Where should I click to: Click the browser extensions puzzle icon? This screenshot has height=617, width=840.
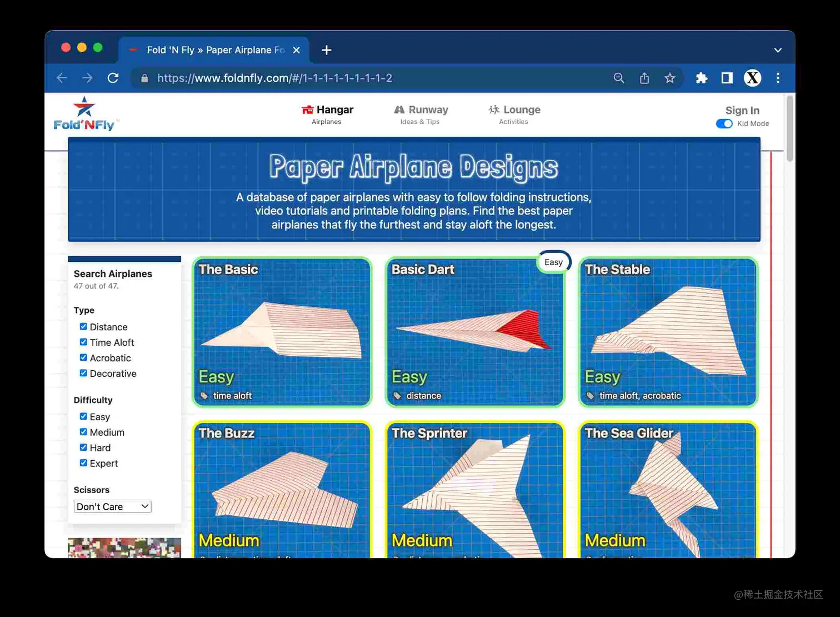pyautogui.click(x=701, y=78)
